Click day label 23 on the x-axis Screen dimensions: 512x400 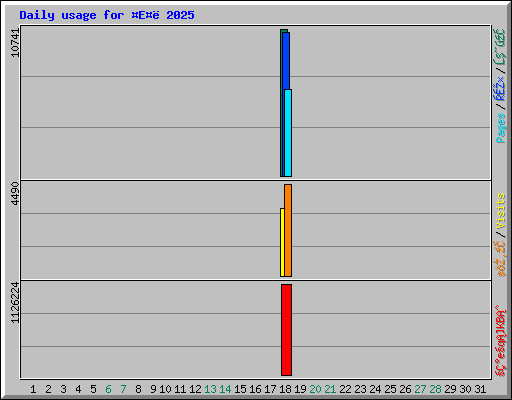pos(360,389)
